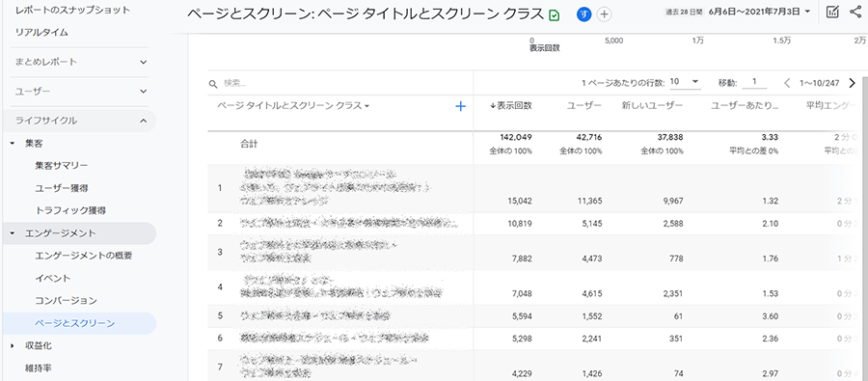Viewport: 868px width, 381px height.
Task: Sort by 新しいユーザー column header
Action: tap(653, 106)
